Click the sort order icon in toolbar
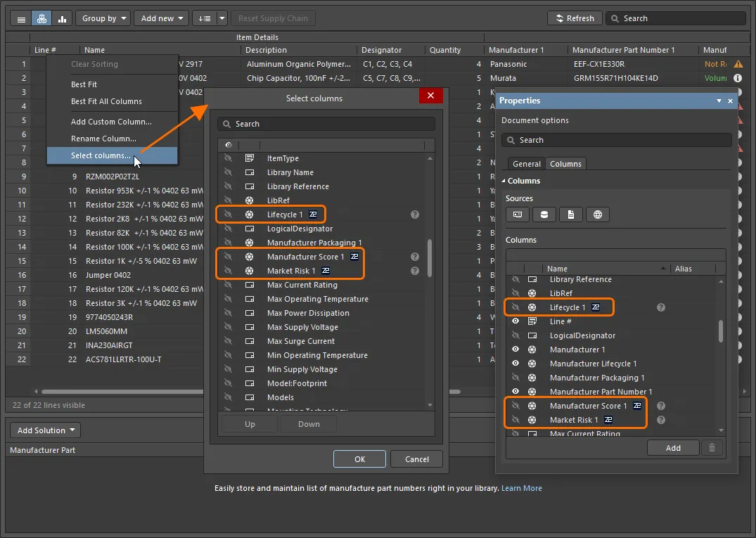Image resolution: width=756 pixels, height=538 pixels. [x=204, y=18]
